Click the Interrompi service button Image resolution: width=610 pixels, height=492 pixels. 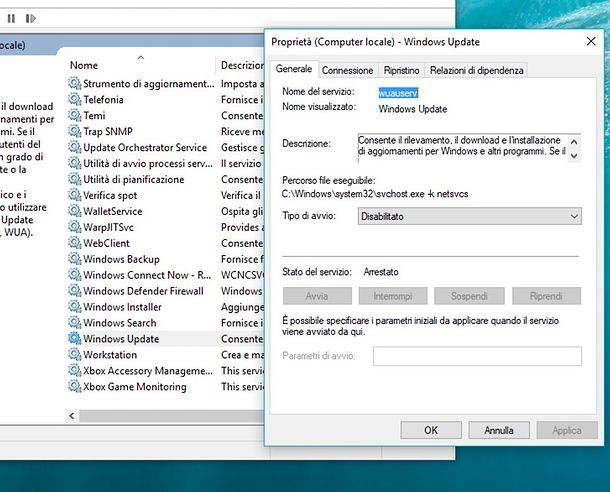pos(393,296)
